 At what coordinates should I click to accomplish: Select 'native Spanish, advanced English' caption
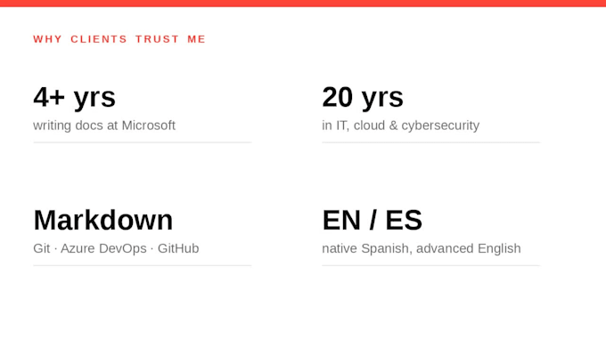click(x=422, y=248)
